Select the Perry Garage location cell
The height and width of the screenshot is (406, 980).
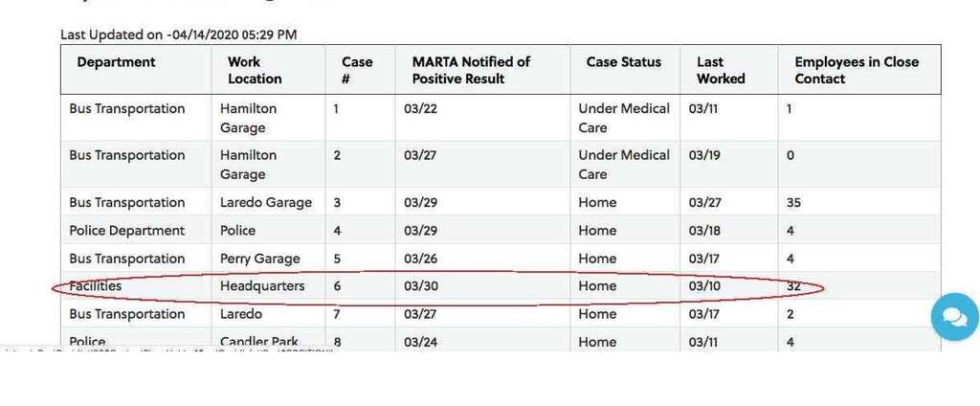pyautogui.click(x=260, y=259)
